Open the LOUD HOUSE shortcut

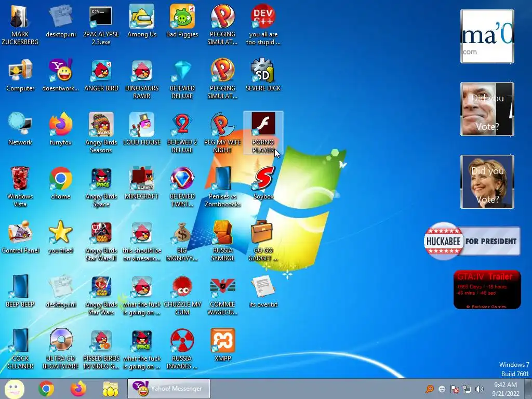point(141,129)
